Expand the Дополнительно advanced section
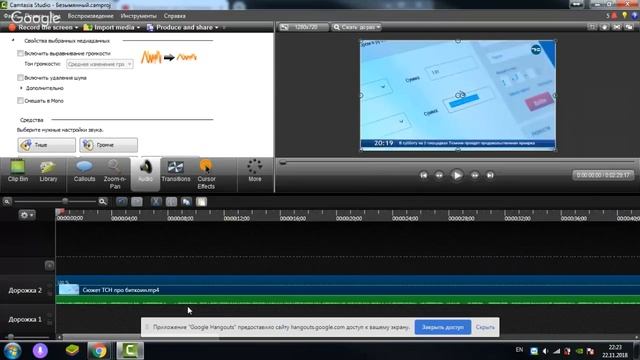 21,88
